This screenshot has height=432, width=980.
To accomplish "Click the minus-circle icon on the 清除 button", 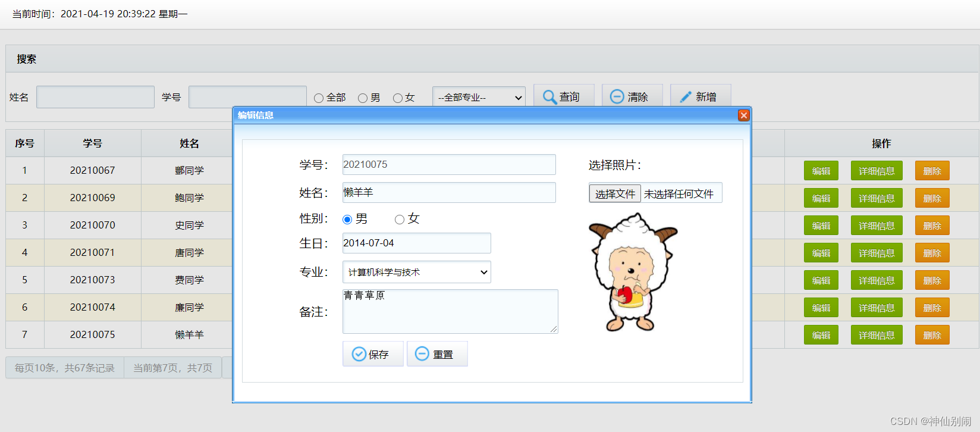I will tap(617, 96).
